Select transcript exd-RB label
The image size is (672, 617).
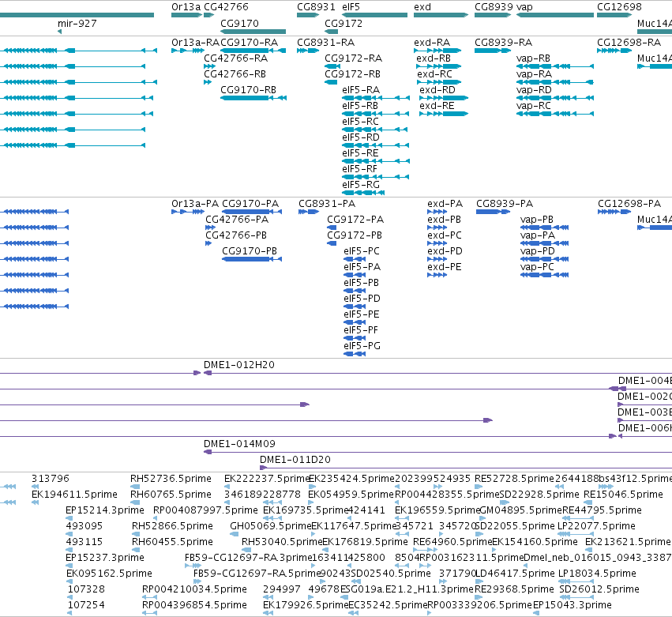coord(434,58)
